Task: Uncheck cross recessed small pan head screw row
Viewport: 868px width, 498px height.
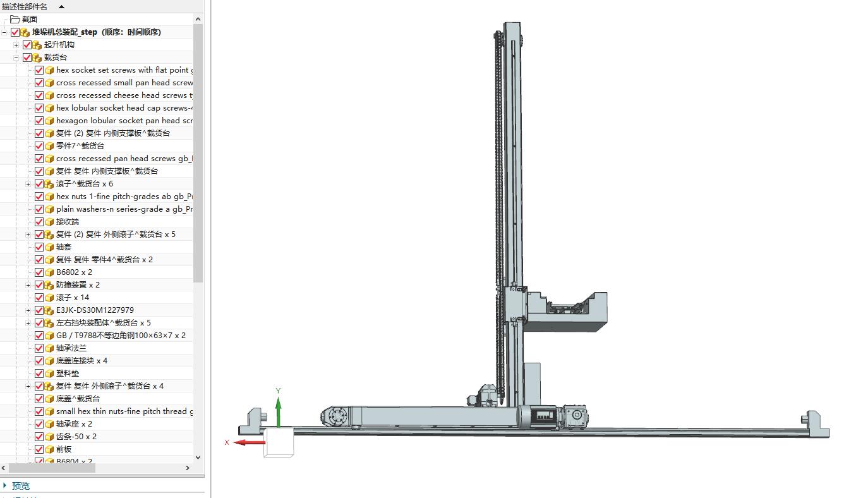Action: (39, 82)
